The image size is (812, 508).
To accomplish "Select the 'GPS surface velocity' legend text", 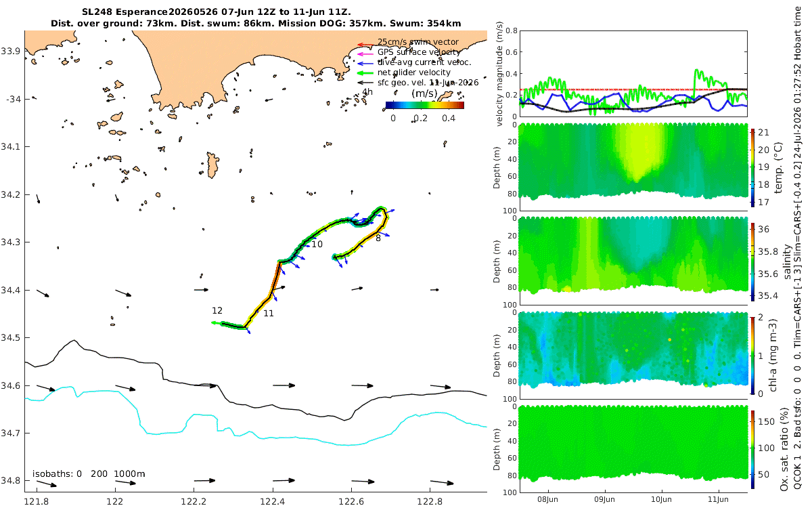I will [x=419, y=52].
